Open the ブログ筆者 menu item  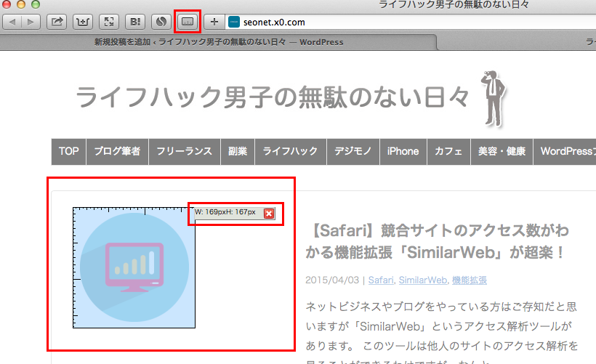(118, 152)
